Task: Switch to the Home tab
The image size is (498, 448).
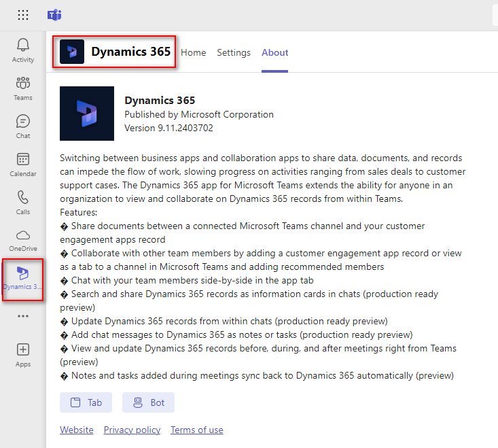Action: pos(193,52)
